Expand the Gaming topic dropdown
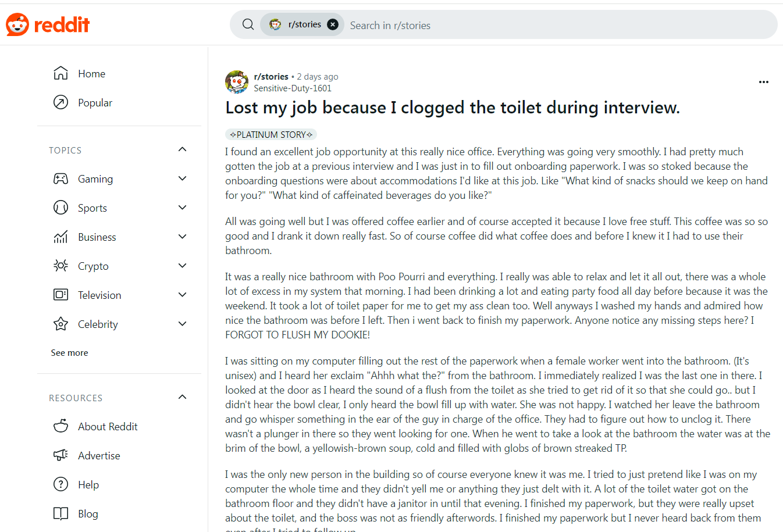Image resolution: width=783 pixels, height=532 pixels. click(182, 178)
